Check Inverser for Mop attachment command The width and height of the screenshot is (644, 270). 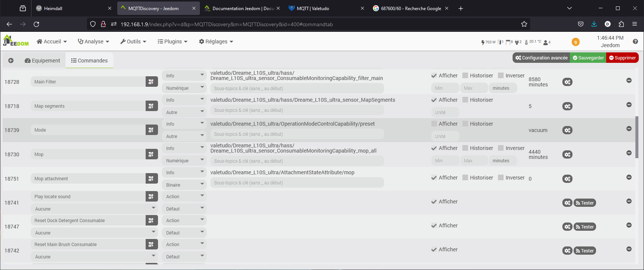tap(501, 178)
